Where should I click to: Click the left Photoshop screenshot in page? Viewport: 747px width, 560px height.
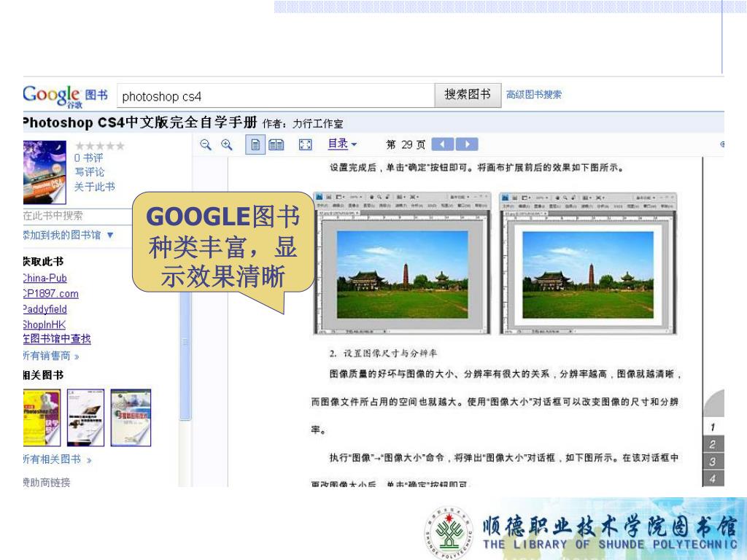402,263
